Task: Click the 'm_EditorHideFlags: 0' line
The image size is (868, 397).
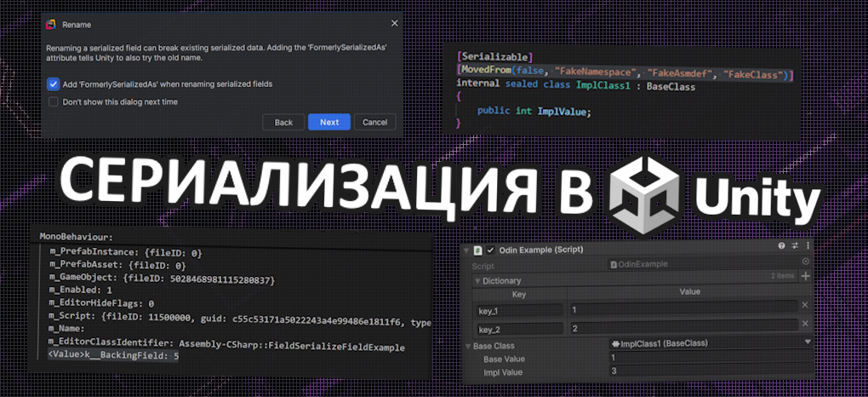Action: point(101,303)
